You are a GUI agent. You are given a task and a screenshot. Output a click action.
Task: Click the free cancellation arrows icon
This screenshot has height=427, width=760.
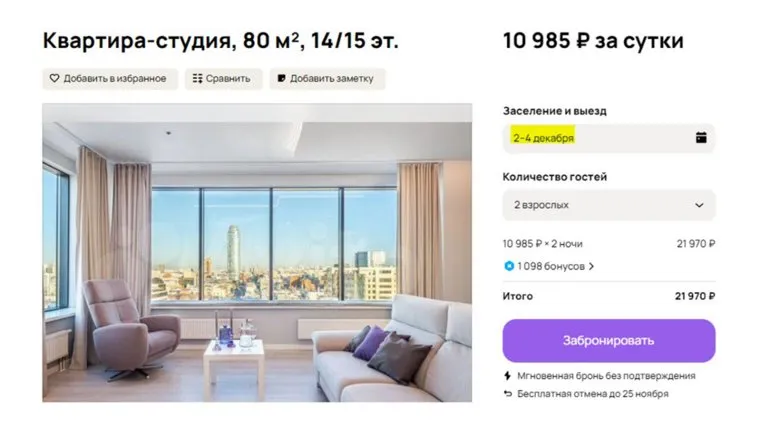[509, 394]
